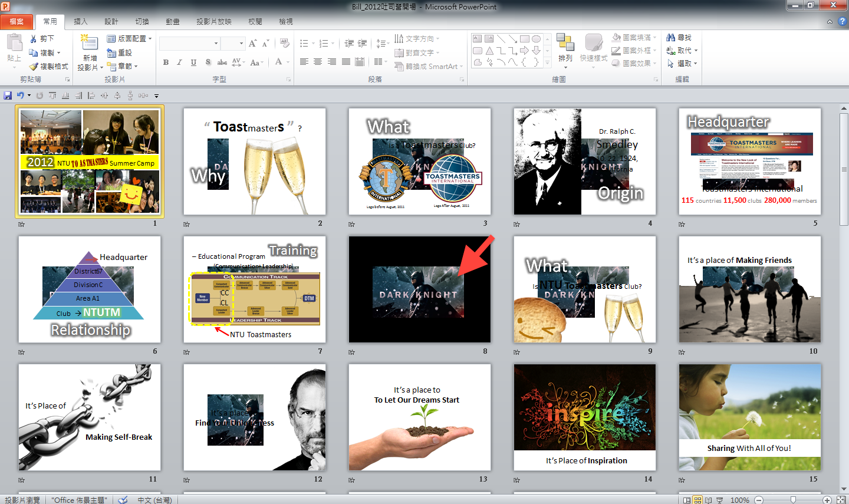Screen dimensions: 849x504
Task: Choose the oval shape in shapes gallery
Action: [536, 39]
